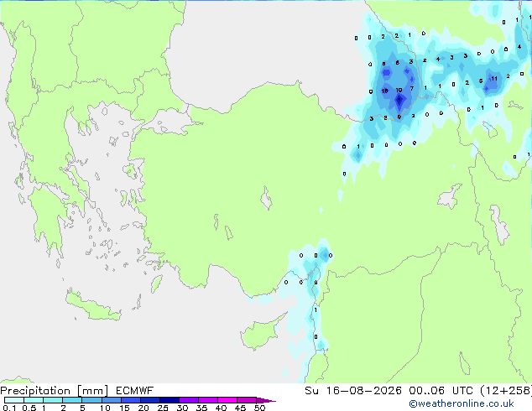This screenshot has height=411, width=532.
Task: Click the ECMWF model label
Action: point(135,391)
